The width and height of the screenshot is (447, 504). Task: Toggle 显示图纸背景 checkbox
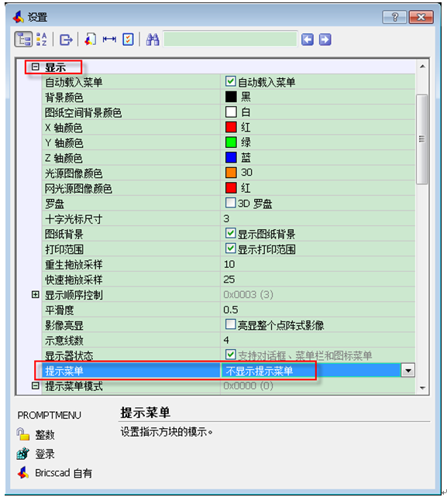230,233
